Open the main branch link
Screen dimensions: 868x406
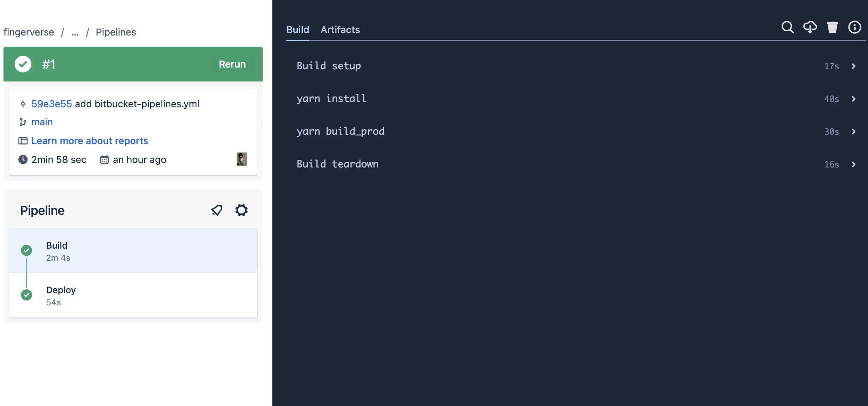[42, 122]
